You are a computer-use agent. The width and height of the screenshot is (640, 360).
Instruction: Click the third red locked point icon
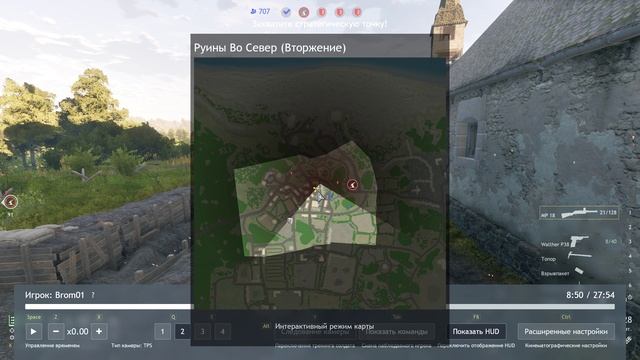pos(357,12)
